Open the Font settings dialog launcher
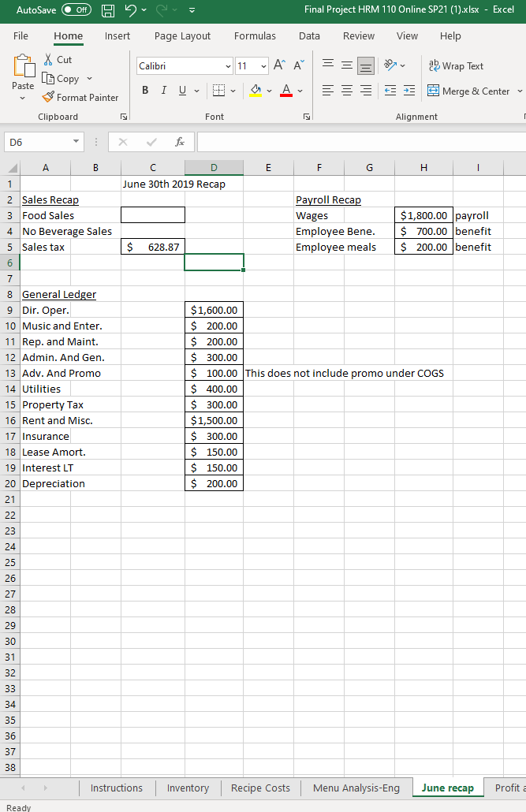The width and height of the screenshot is (526, 812). coord(307,117)
